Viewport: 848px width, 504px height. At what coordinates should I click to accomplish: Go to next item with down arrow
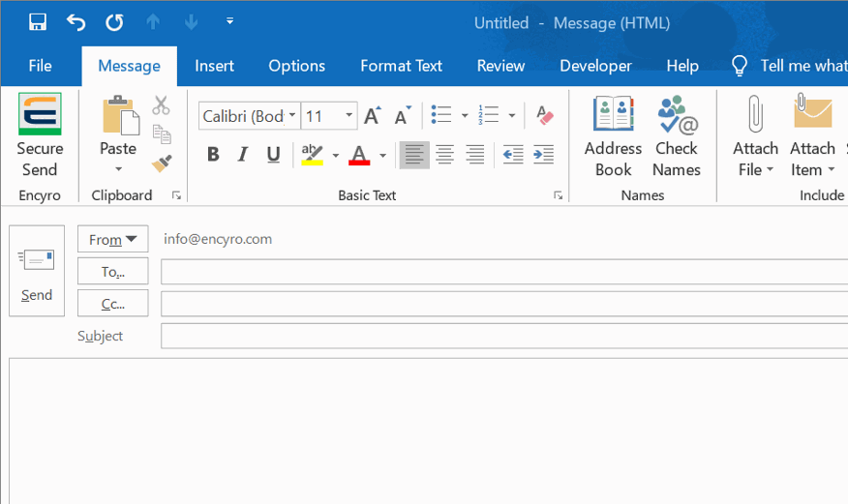click(191, 22)
